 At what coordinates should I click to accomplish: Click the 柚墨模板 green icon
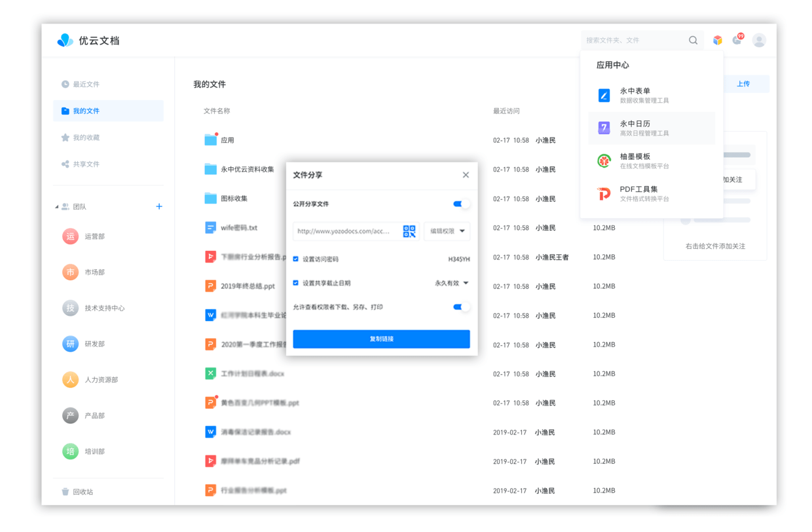pyautogui.click(x=604, y=161)
